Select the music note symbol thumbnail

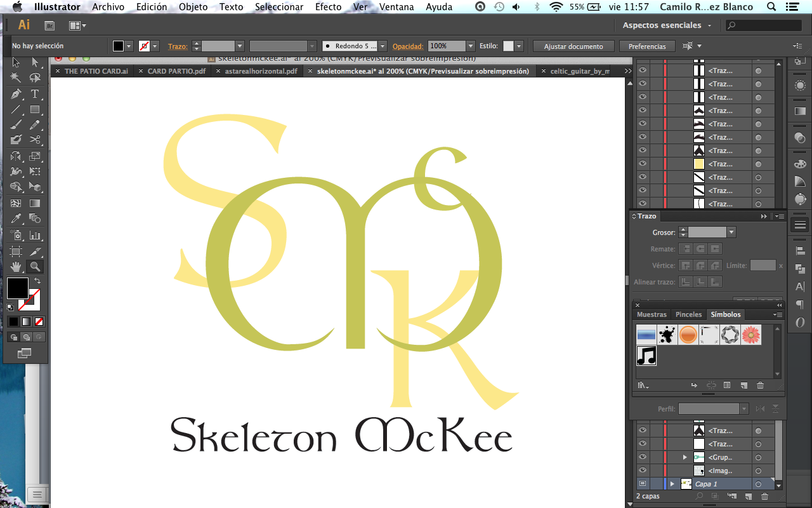coord(646,356)
